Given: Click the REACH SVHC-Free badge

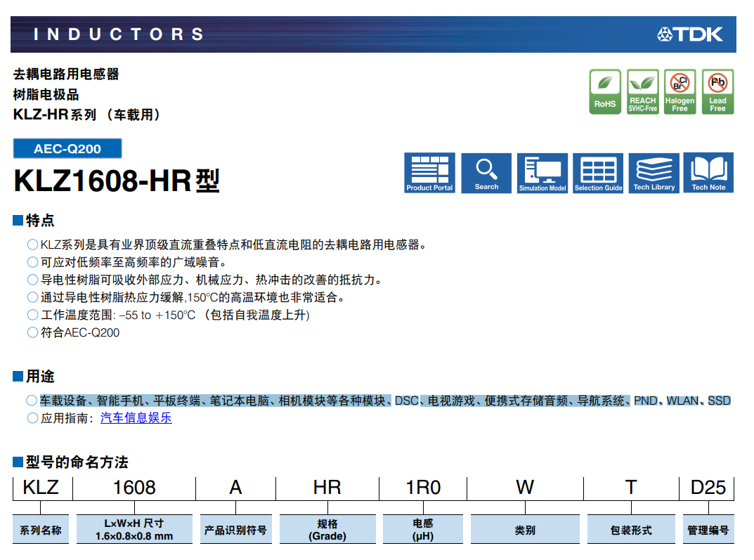Looking at the screenshot, I should tap(643, 92).
